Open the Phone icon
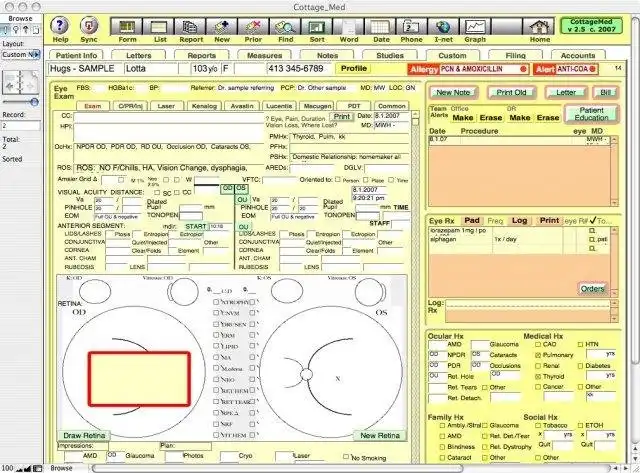This screenshot has width=640, height=473. (411, 27)
